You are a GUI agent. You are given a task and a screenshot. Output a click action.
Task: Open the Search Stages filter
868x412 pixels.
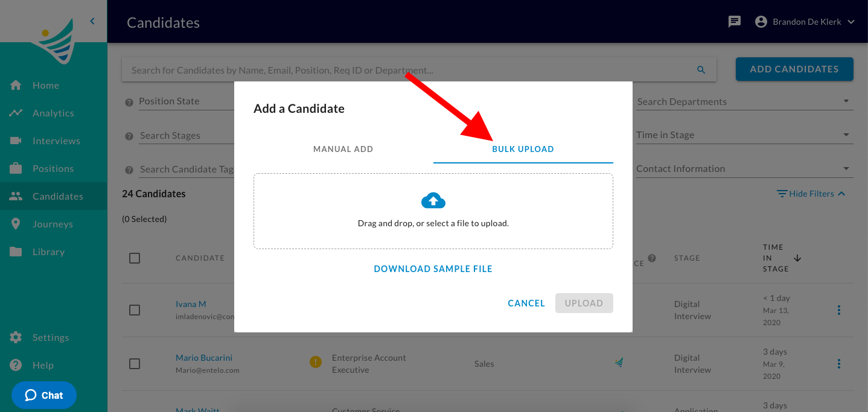pos(187,135)
